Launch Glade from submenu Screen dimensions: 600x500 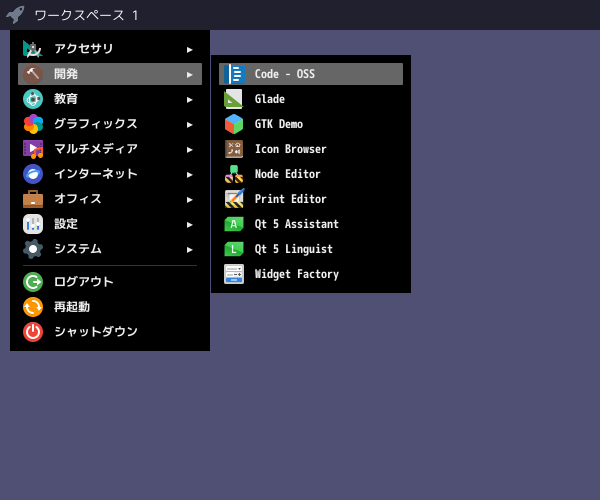click(x=311, y=99)
